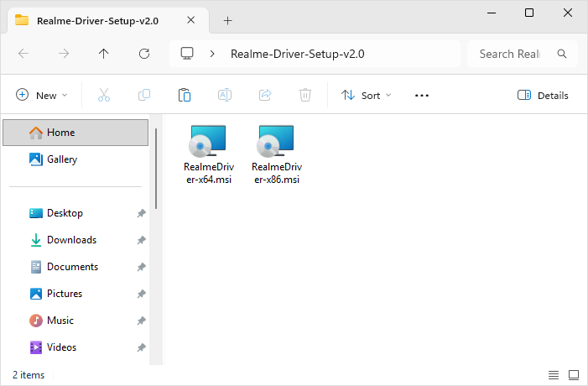Unpin Videos via its pin icon
The height and width of the screenshot is (386, 588).
(x=141, y=347)
